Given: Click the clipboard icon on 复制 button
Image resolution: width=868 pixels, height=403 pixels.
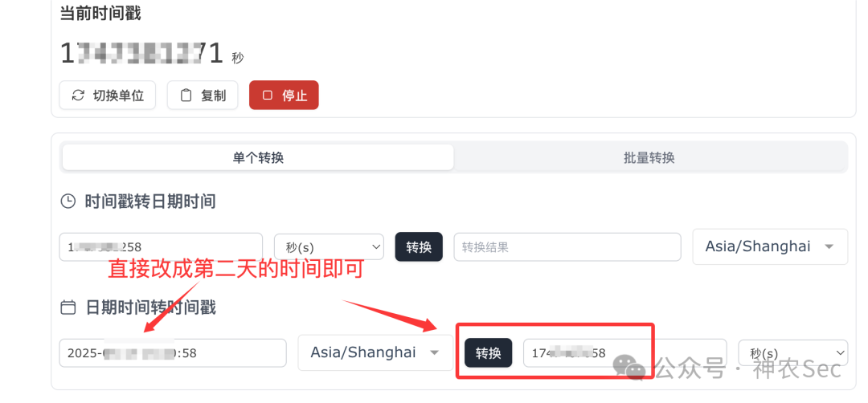Looking at the screenshot, I should [186, 95].
